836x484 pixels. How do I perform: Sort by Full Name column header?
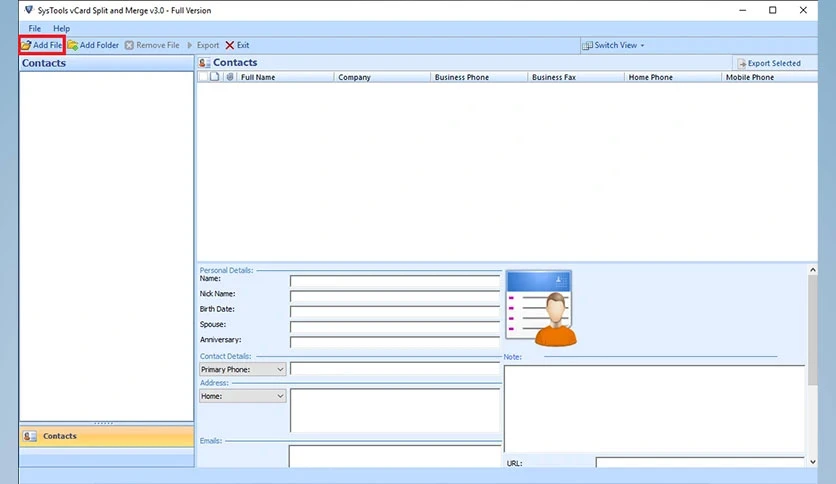[x=286, y=77]
